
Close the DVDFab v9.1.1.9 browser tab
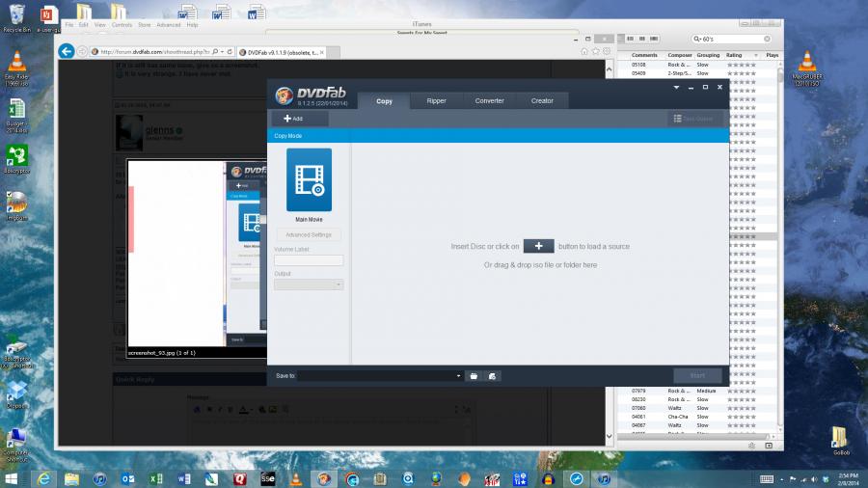coord(321,52)
